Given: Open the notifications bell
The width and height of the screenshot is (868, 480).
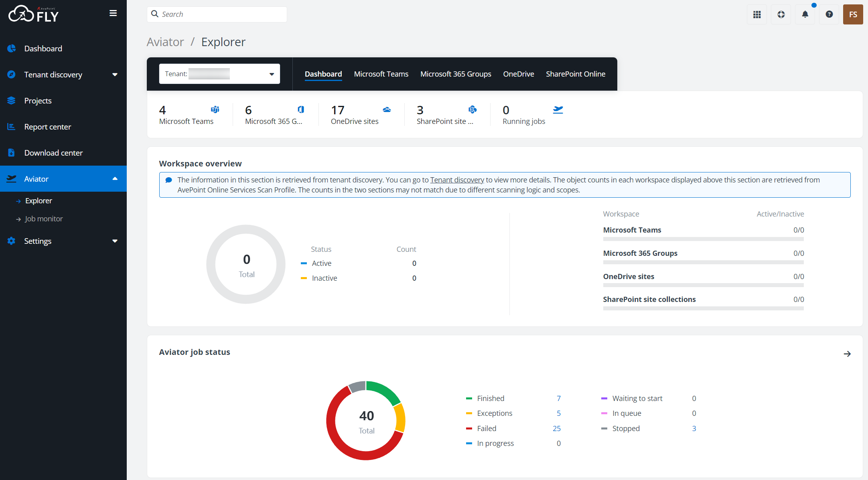Looking at the screenshot, I should [x=805, y=14].
